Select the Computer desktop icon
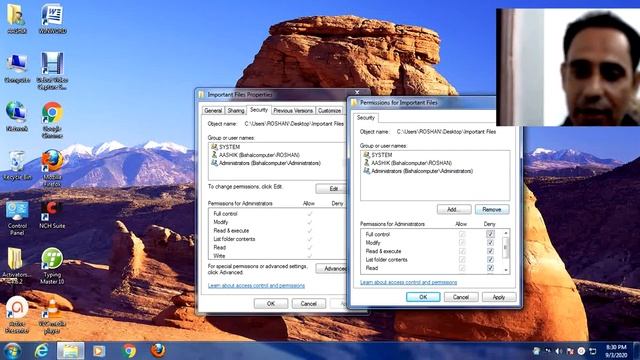This screenshot has height=360, width=640. click(17, 68)
